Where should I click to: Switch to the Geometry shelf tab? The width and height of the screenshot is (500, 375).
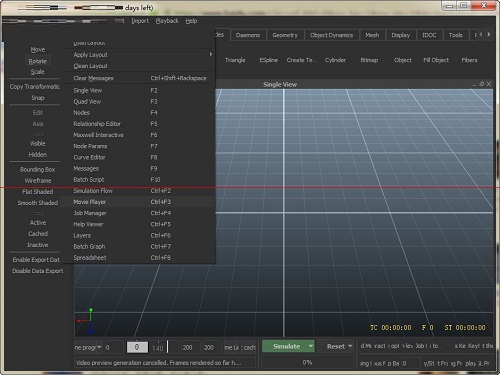tap(285, 35)
